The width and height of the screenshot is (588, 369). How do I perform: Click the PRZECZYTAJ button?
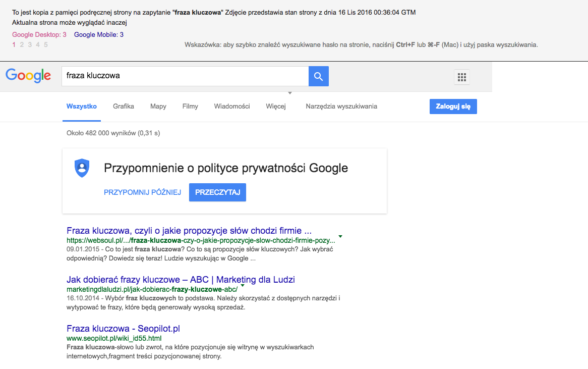217,192
